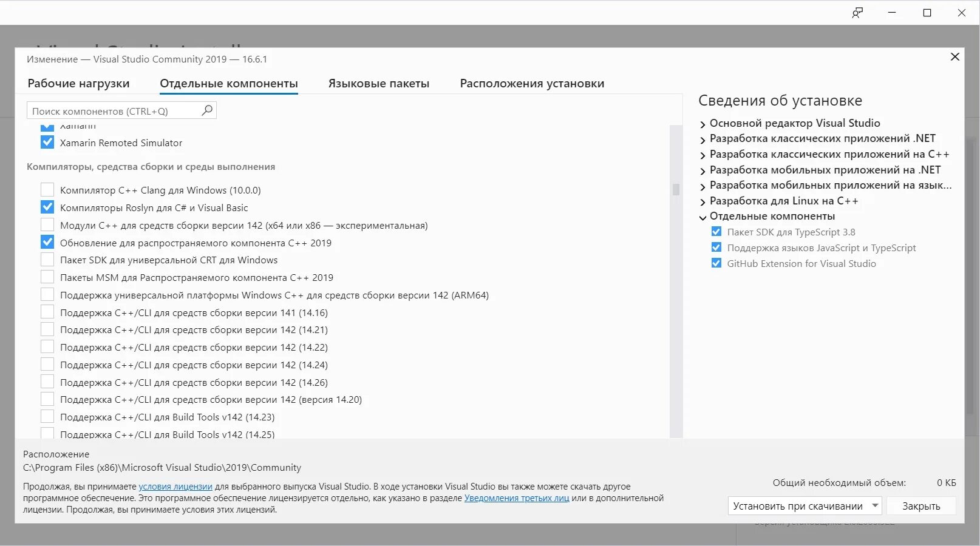Image resolution: width=980 pixels, height=546 pixels.
Task: Click Сведения об установке heading
Action: [x=780, y=101]
